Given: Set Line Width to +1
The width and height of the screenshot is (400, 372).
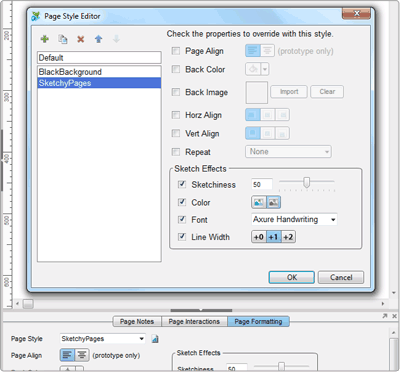Looking at the screenshot, I should tap(273, 237).
